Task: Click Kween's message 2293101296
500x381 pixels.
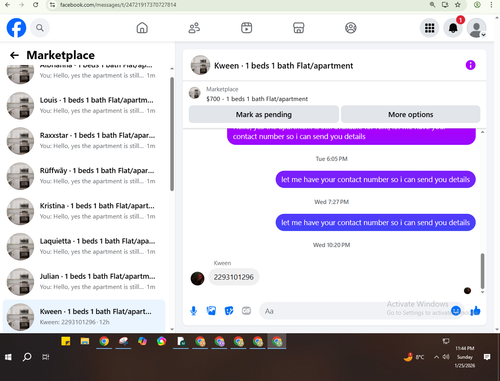Action: [x=234, y=277]
